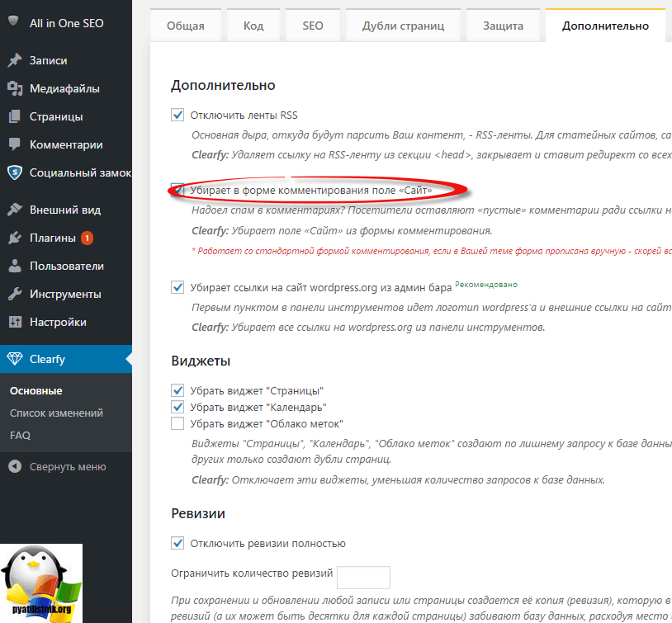672x623 pixels.
Task: Open Комментарии admin section
Action: point(66,144)
